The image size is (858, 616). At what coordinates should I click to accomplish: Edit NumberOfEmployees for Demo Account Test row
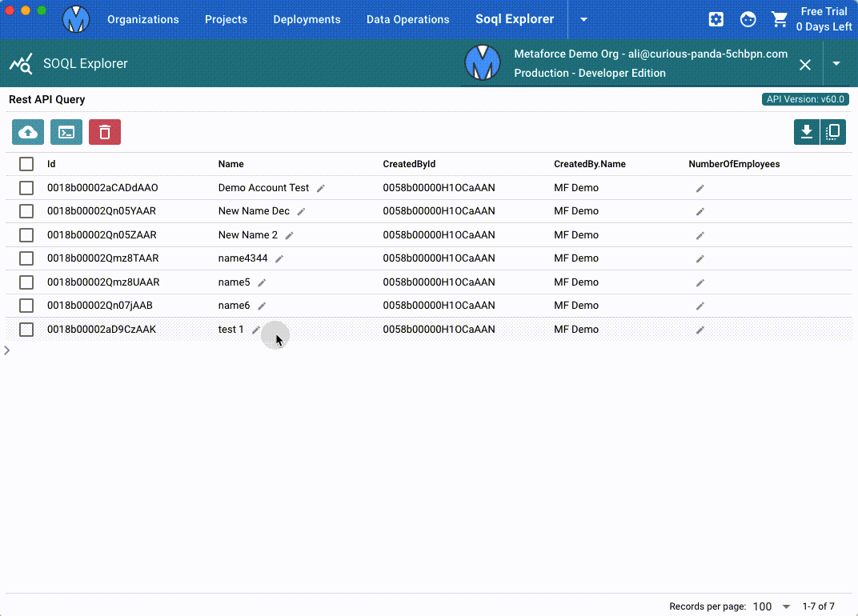(700, 188)
